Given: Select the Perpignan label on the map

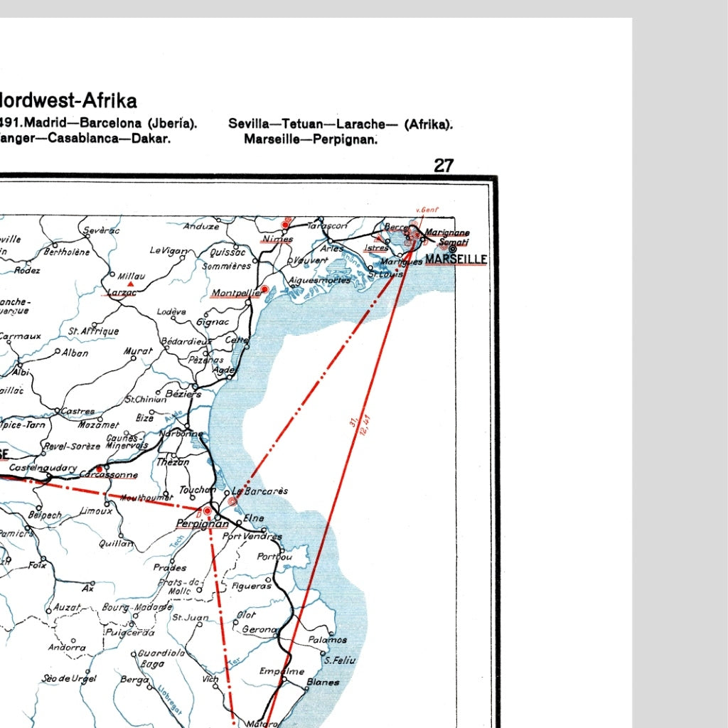Looking at the screenshot, I should tap(203, 524).
